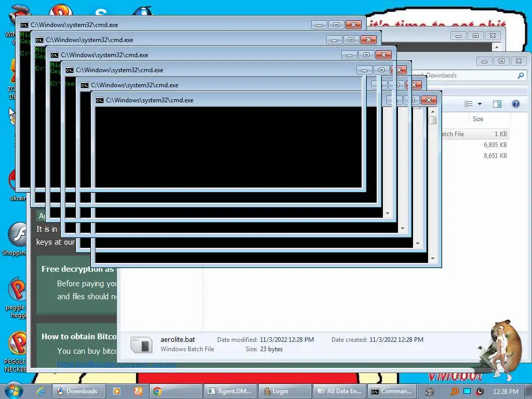Minimize the backmost cmd window
The image size is (532, 399).
click(x=319, y=25)
